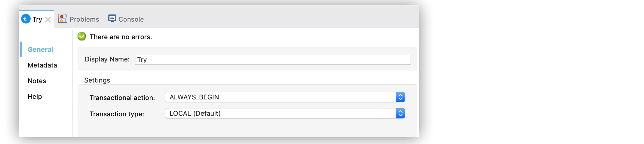
Task: Click the Console monitor icon
Action: point(112,19)
